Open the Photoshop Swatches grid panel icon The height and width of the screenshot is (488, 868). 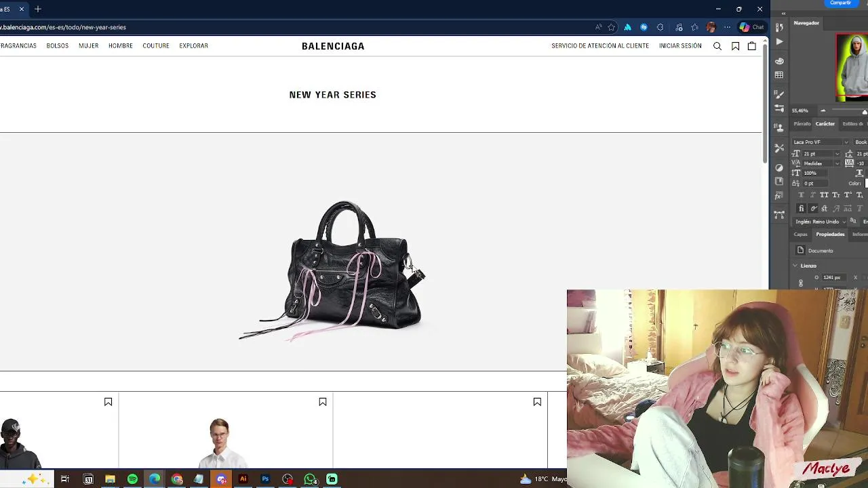tap(779, 75)
